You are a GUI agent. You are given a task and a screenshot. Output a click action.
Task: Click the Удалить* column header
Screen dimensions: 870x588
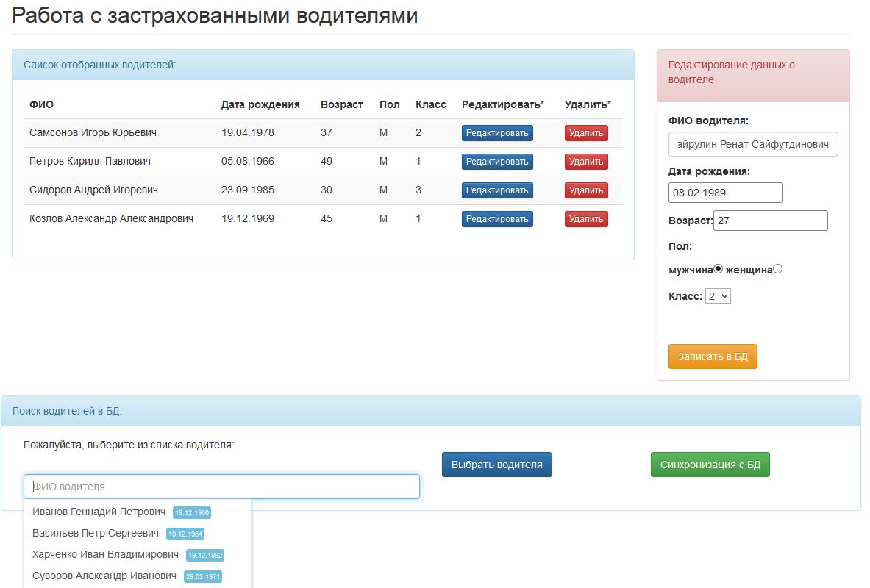(x=588, y=104)
